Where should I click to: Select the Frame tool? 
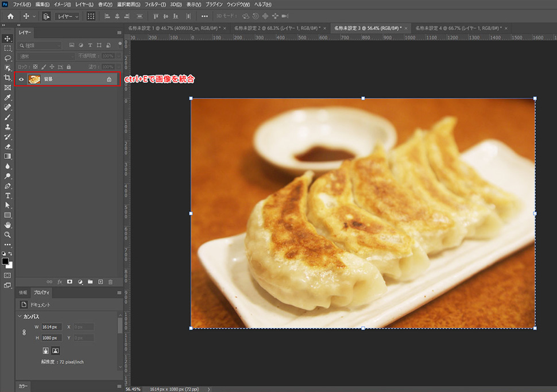click(7, 88)
